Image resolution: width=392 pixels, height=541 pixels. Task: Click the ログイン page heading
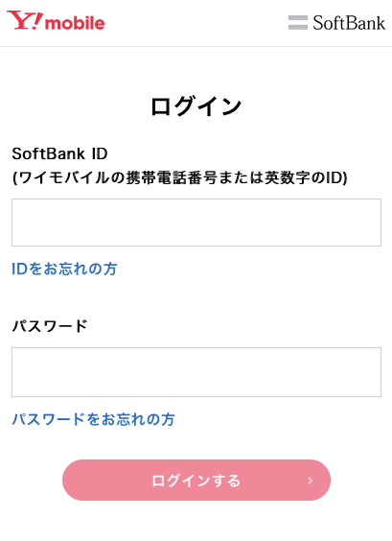click(196, 106)
